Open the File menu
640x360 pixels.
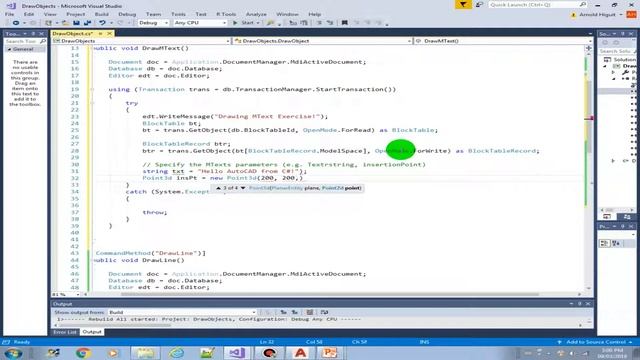click(x=9, y=14)
